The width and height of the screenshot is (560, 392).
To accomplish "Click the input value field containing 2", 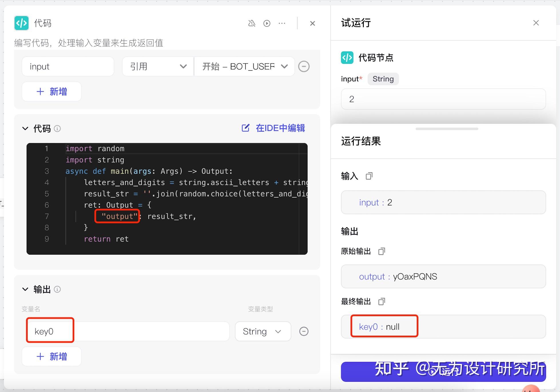I will 443,99.
